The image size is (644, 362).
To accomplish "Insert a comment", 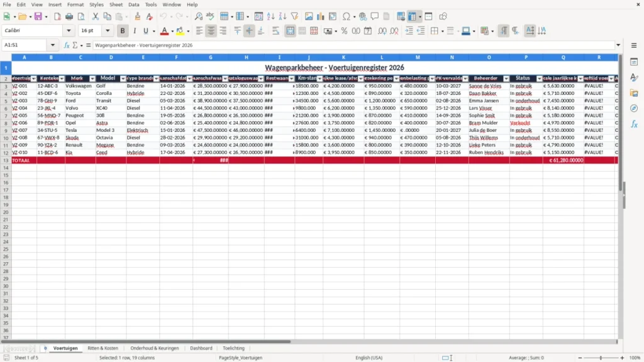I will (375, 16).
